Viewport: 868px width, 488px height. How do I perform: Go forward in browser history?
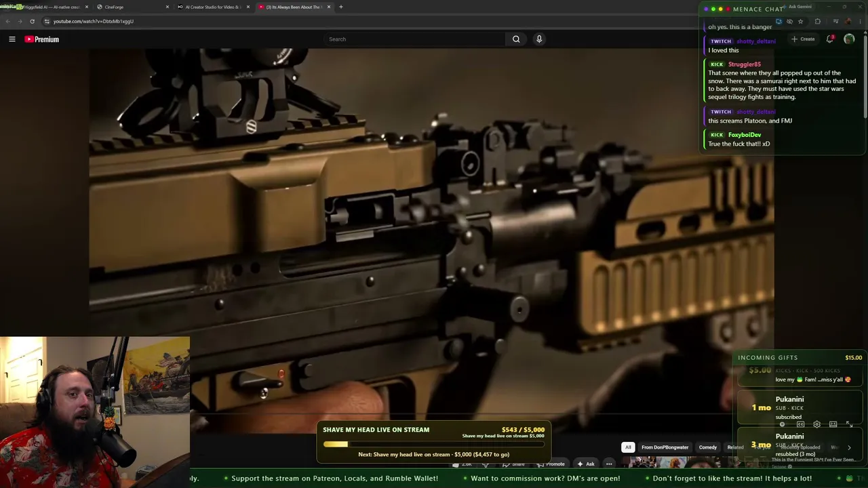(x=20, y=21)
